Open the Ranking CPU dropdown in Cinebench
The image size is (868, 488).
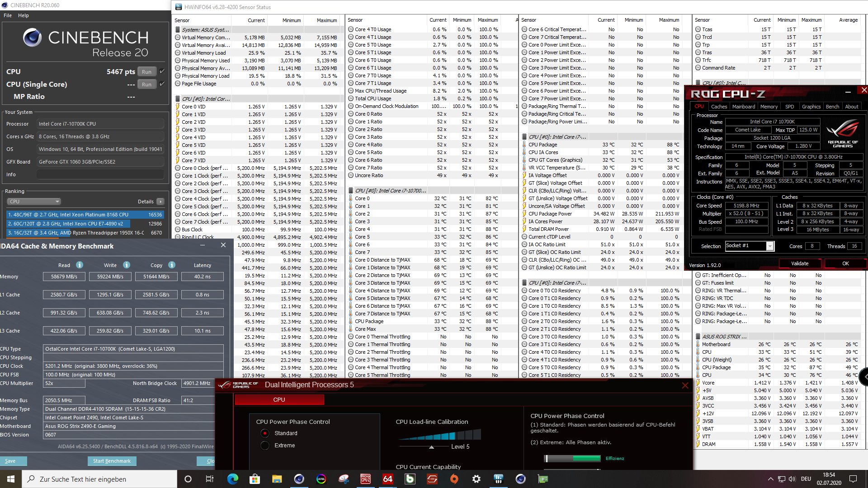pos(33,202)
